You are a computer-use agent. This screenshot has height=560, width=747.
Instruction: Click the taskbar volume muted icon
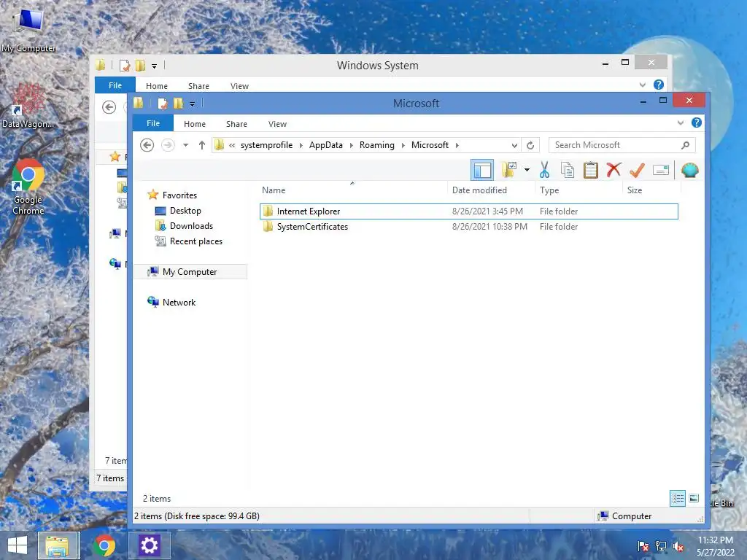678,545
